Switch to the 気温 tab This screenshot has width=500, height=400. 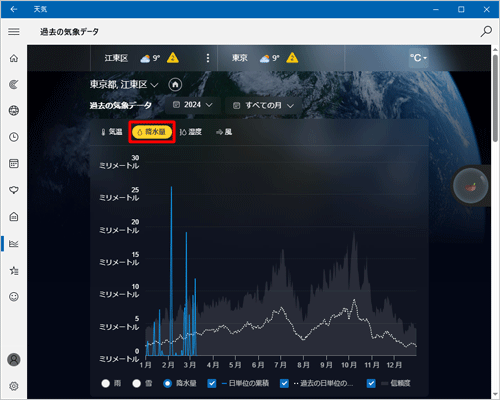(112, 132)
